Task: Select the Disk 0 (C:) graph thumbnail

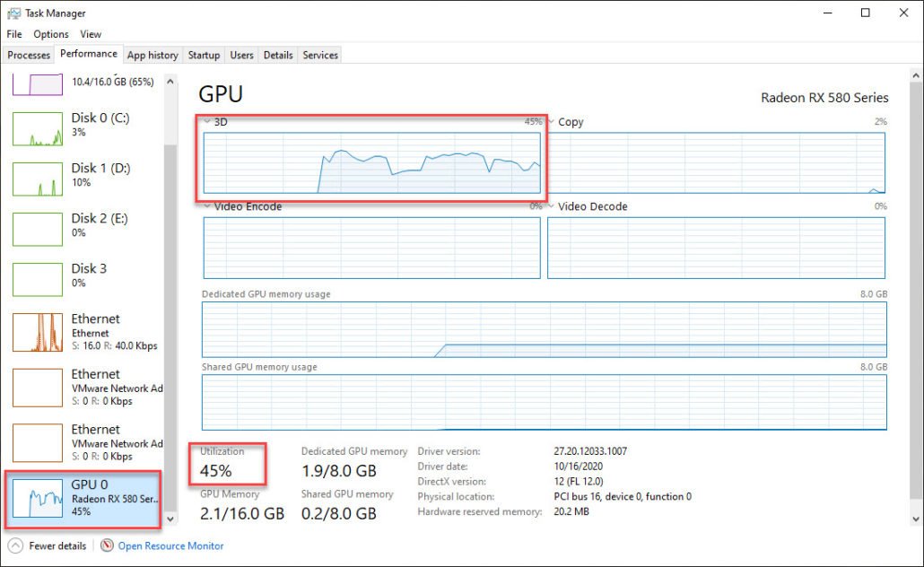Action: (38, 129)
